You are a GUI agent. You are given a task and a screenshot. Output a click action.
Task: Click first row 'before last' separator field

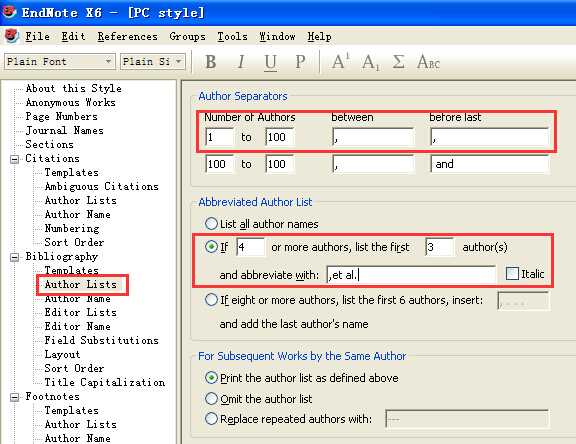[x=490, y=137]
